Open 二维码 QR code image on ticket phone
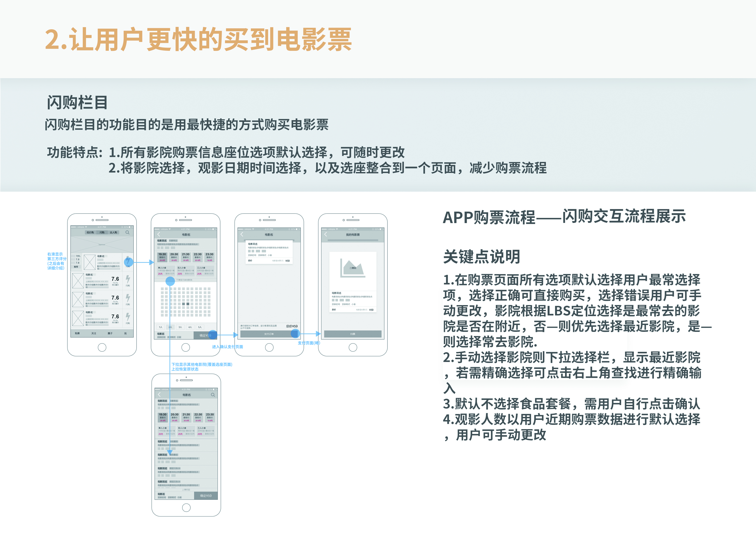 tap(353, 268)
